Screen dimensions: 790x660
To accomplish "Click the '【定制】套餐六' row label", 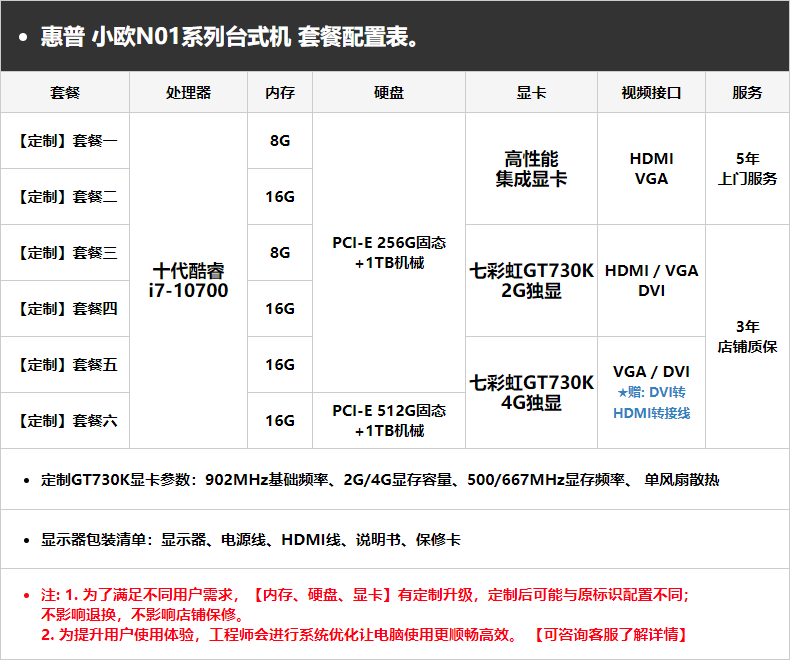I will pyautogui.click(x=67, y=421).
